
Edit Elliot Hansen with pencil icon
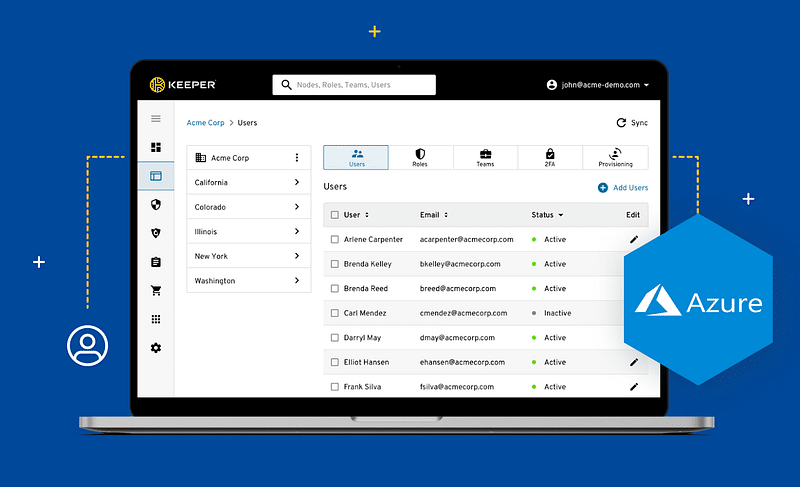634,362
